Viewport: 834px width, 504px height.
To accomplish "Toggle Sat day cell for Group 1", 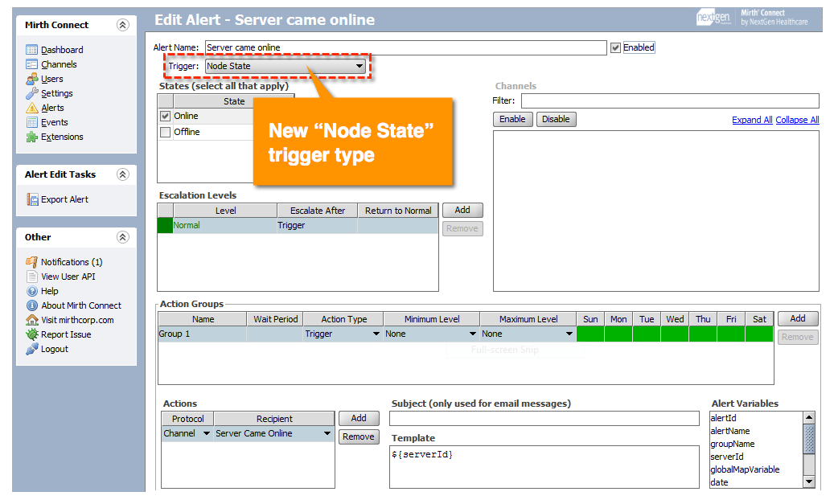I will click(759, 334).
